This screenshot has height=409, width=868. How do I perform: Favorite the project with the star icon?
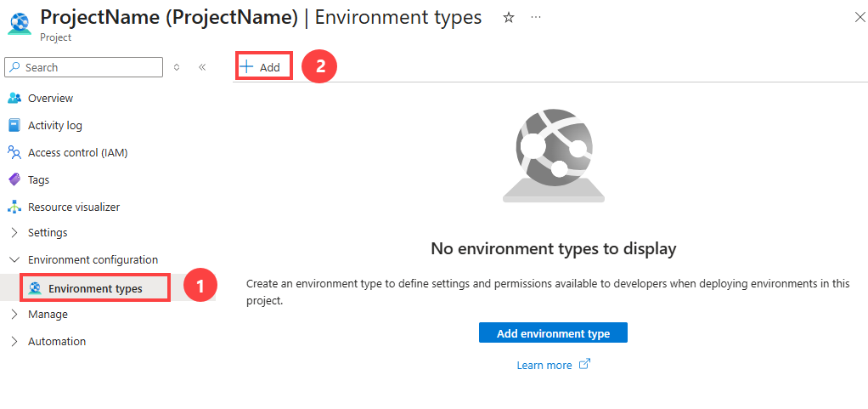pyautogui.click(x=509, y=18)
